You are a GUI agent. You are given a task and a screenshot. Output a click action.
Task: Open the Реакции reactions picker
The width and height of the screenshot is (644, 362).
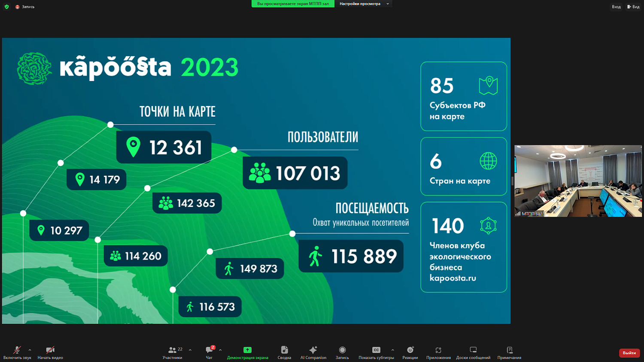coord(410,352)
